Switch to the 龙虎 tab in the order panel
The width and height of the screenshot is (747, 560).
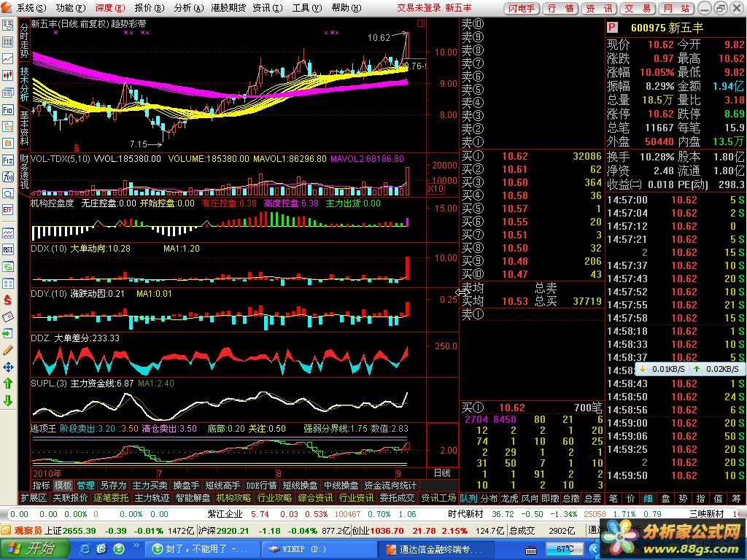pyautogui.click(x=509, y=499)
